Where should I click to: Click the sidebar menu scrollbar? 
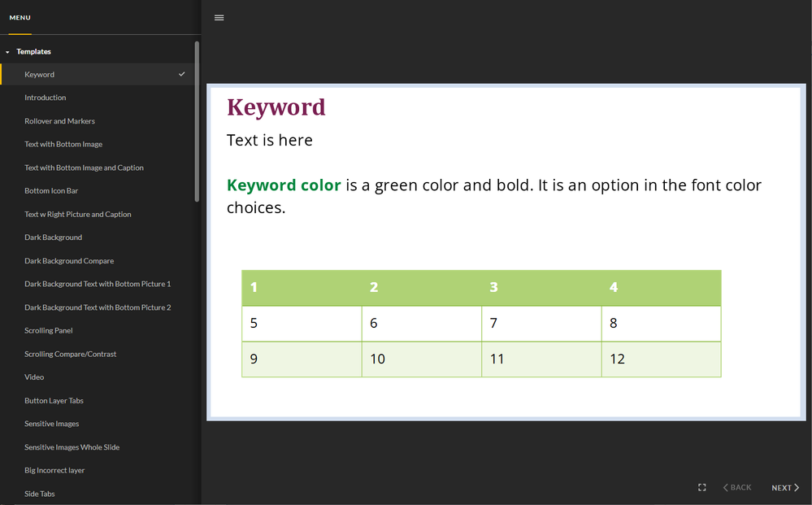(197, 122)
